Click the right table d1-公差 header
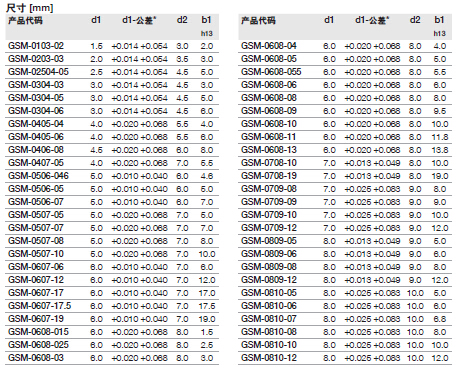Viewport: 459px width, 370px height. click(372, 20)
